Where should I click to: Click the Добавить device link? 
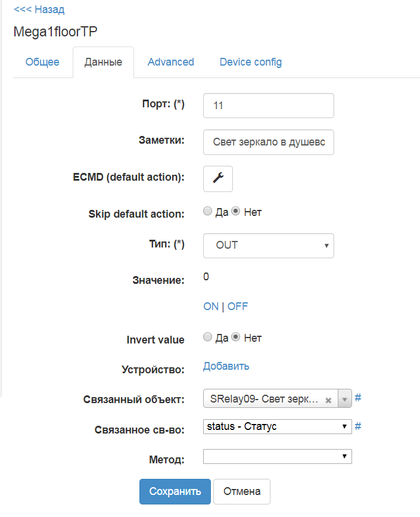(x=226, y=366)
